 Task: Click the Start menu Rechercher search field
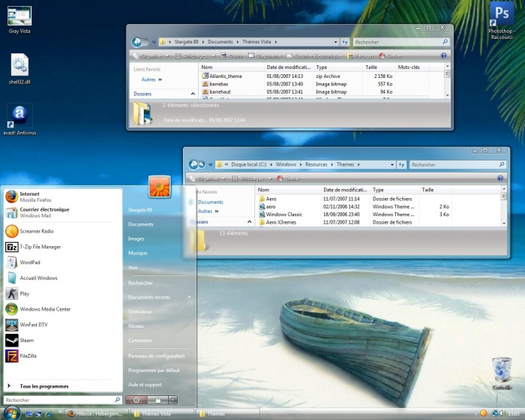click(x=58, y=400)
